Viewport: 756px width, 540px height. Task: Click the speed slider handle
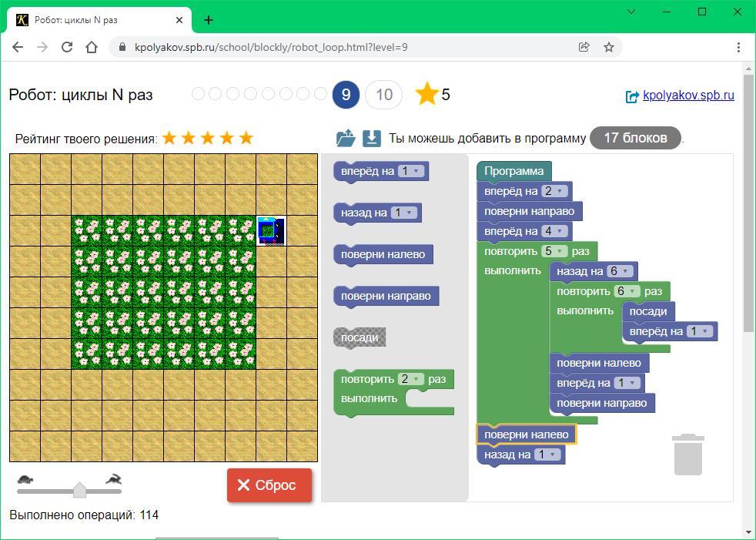(x=79, y=489)
